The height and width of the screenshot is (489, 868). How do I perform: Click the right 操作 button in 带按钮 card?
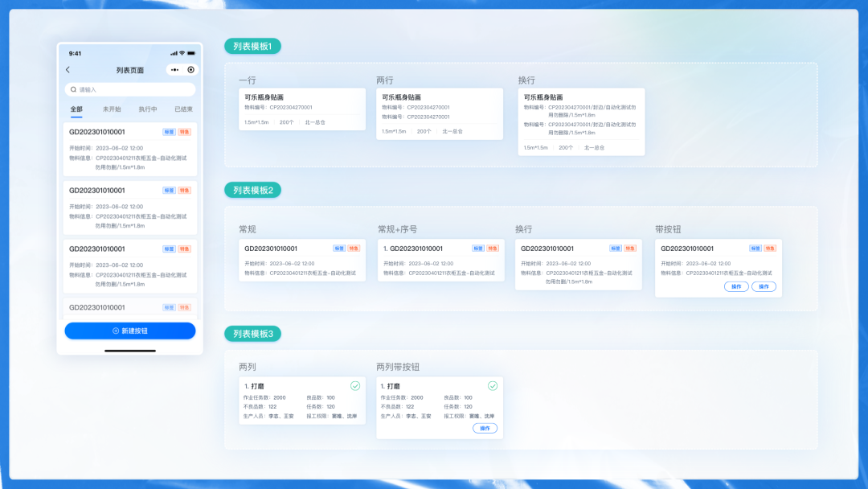pyautogui.click(x=764, y=286)
